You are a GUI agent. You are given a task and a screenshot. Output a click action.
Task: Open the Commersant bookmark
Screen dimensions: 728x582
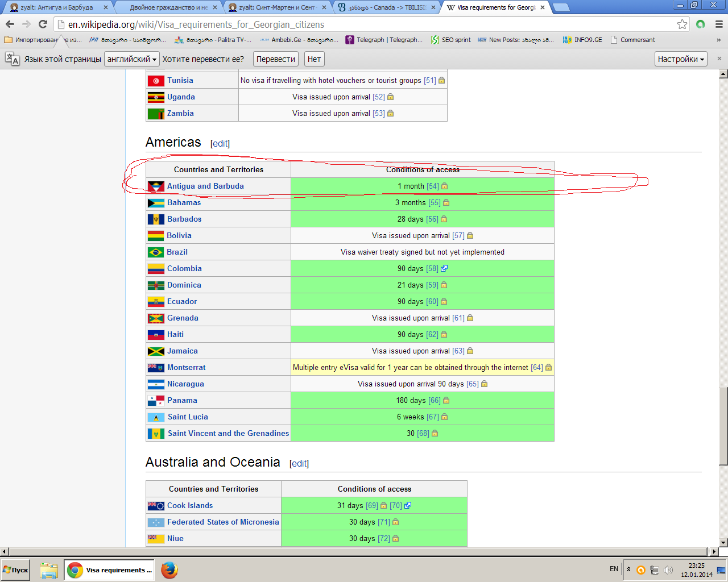(x=632, y=40)
